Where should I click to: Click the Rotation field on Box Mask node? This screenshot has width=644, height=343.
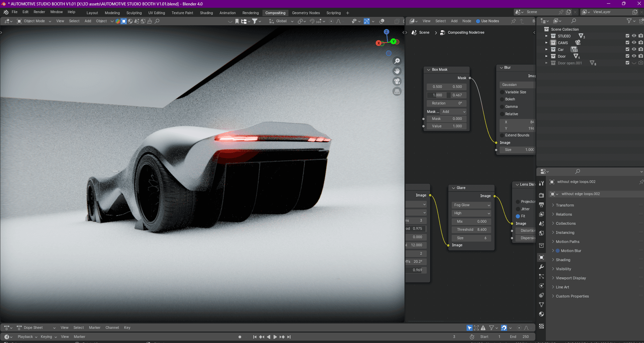click(447, 103)
